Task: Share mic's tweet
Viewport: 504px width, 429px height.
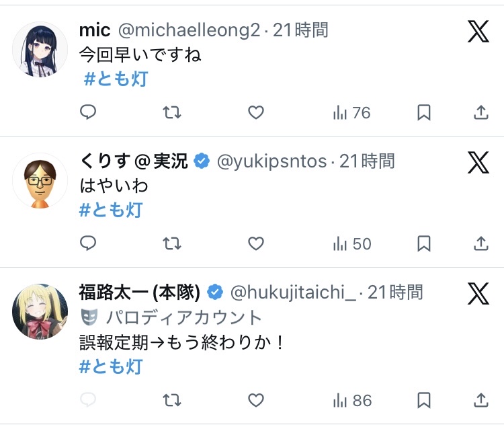Action: click(480, 112)
